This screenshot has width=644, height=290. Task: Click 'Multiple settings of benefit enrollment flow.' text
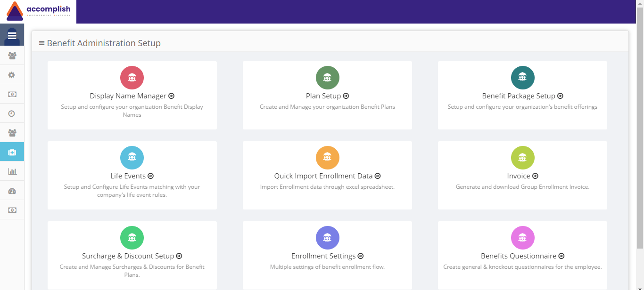pos(327,267)
